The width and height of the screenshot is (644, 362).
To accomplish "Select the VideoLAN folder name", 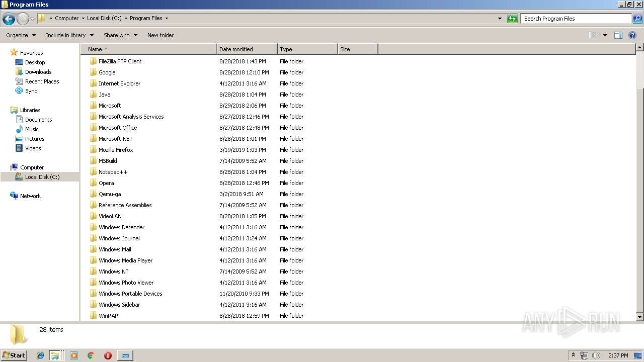I will point(110,216).
